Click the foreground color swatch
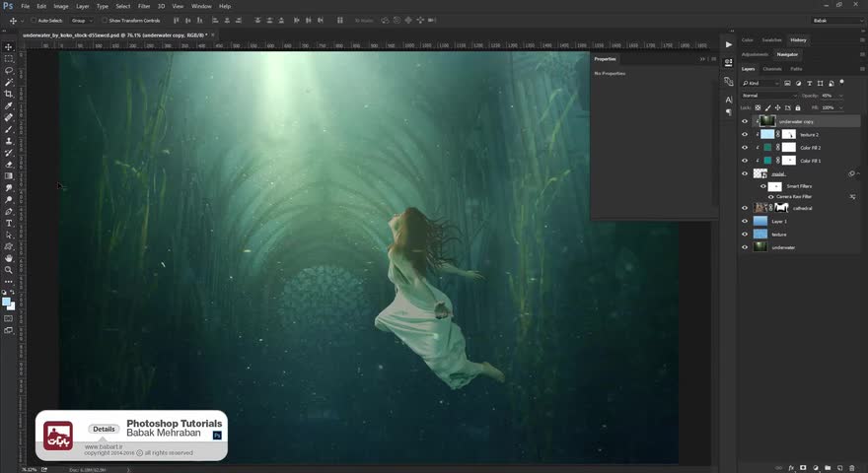 pos(7,301)
